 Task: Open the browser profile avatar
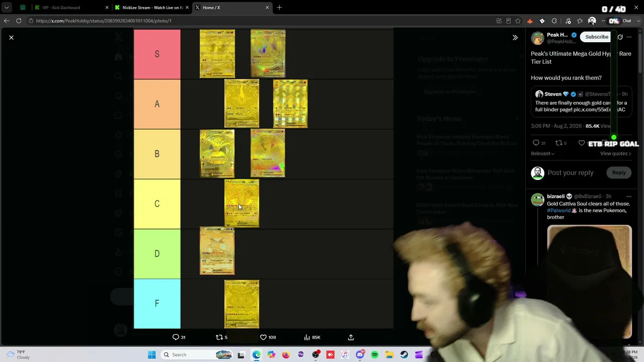[x=592, y=21]
